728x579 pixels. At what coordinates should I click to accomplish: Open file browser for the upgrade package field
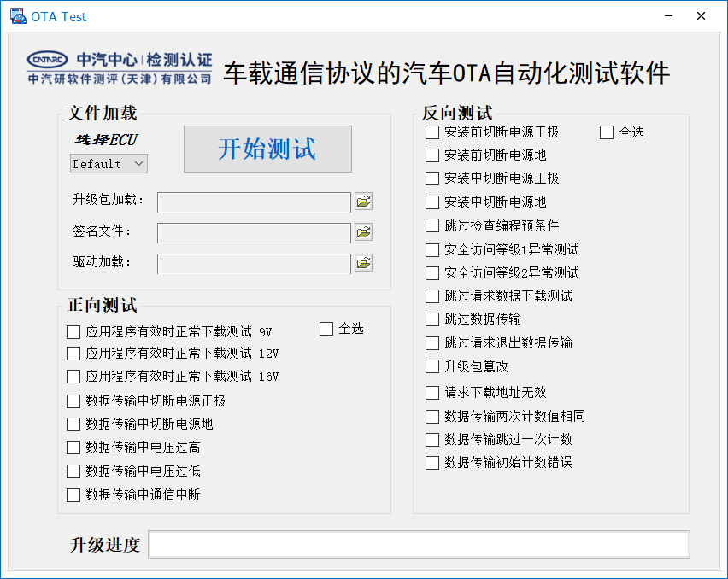click(x=363, y=201)
